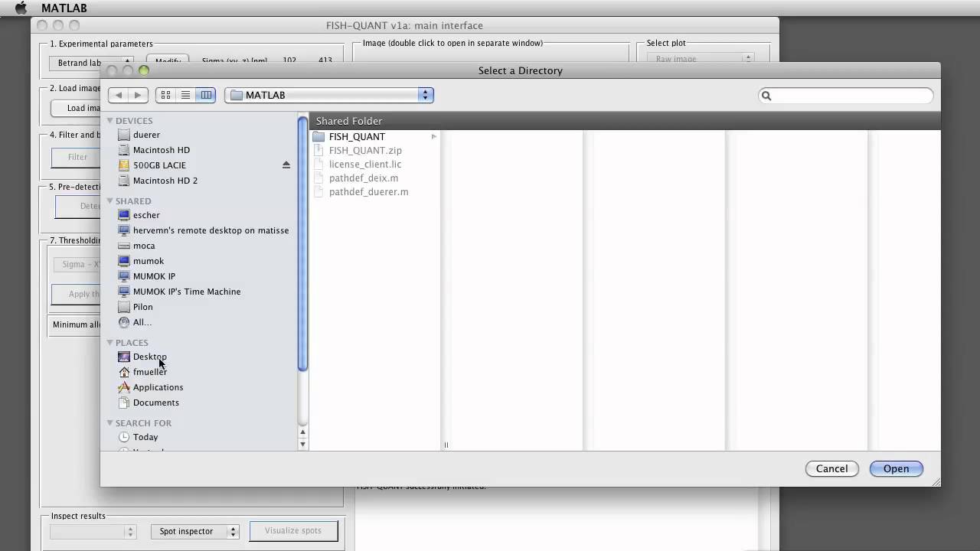The height and width of the screenshot is (551, 980).
Task: Click sidebar scroll down arrow
Action: 302,444
